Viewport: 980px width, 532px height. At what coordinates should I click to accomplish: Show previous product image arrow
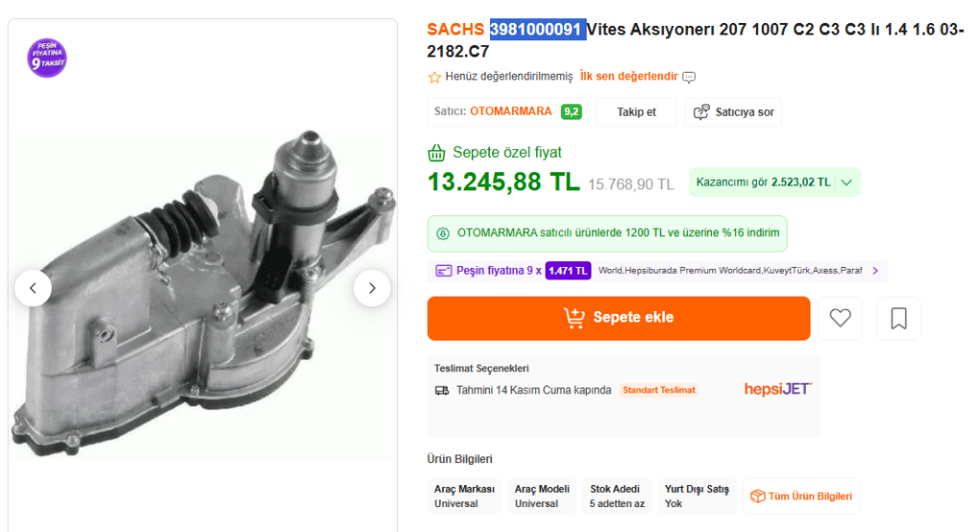(33, 287)
